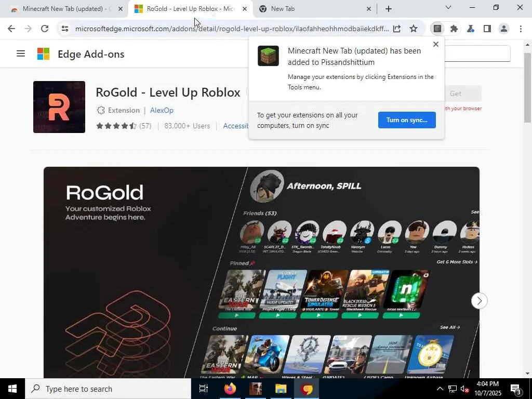532x399 pixels.
Task: Click the 83,000+ Users text
Action: (187, 126)
